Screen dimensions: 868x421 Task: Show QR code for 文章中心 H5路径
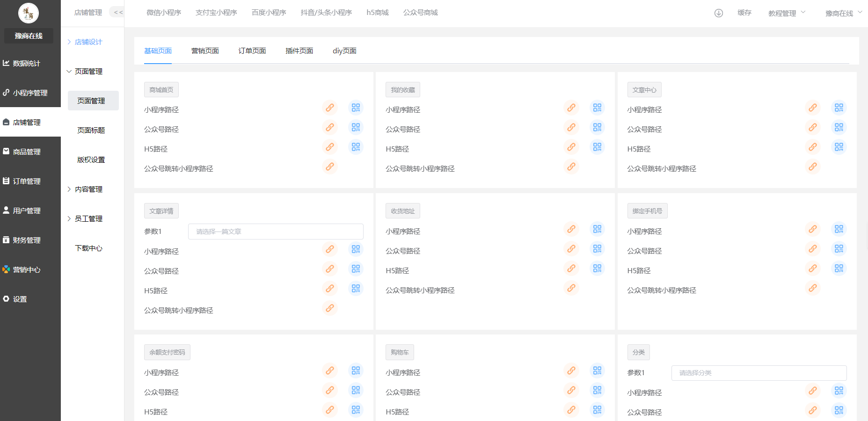pyautogui.click(x=839, y=147)
